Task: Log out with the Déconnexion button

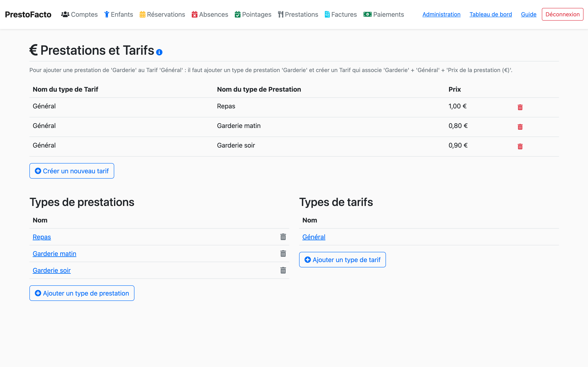Action: pyautogui.click(x=562, y=14)
